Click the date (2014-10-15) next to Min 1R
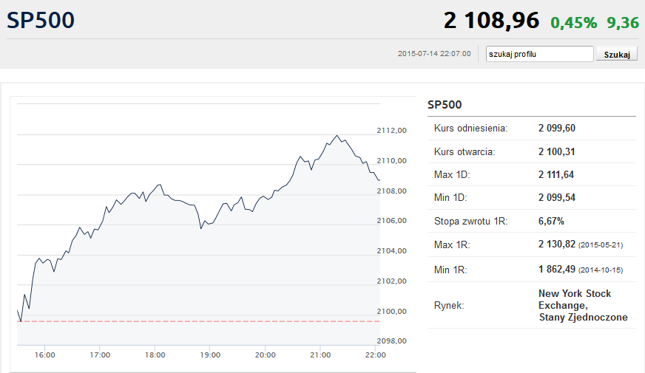This screenshot has height=373, width=645. [601, 270]
